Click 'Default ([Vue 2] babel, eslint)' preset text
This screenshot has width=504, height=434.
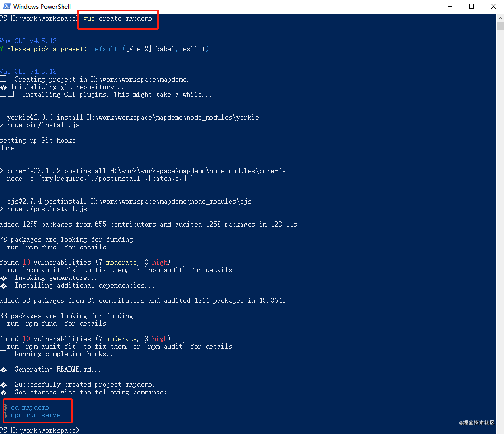(150, 49)
